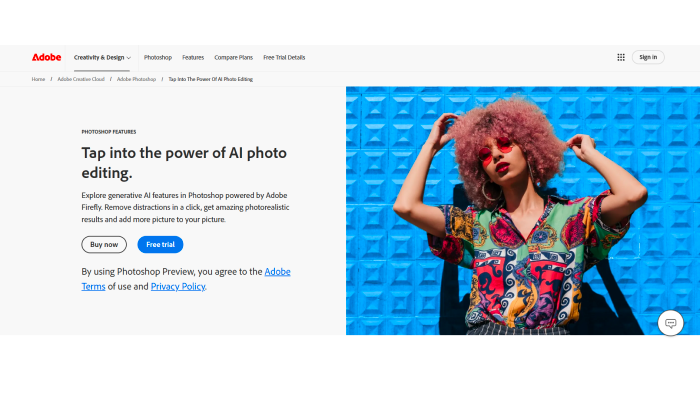700x393 pixels.
Task: Open the Features nav item
Action: tap(193, 57)
